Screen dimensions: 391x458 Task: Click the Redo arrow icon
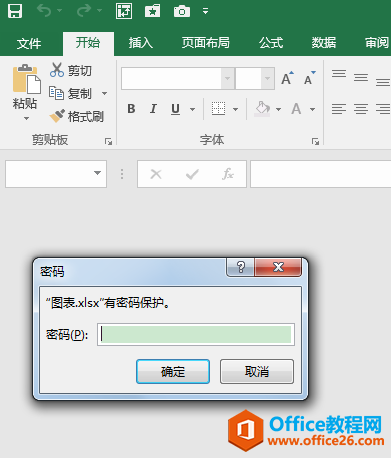(84, 11)
